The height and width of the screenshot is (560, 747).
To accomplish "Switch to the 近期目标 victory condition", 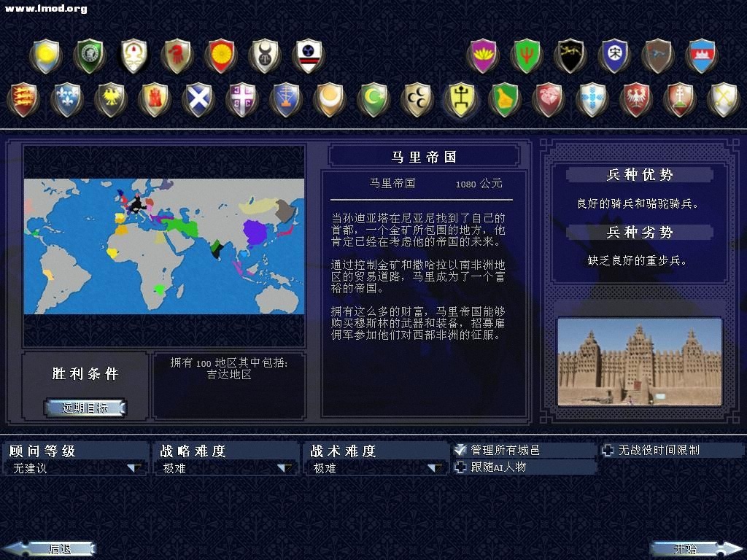I will 85,408.
